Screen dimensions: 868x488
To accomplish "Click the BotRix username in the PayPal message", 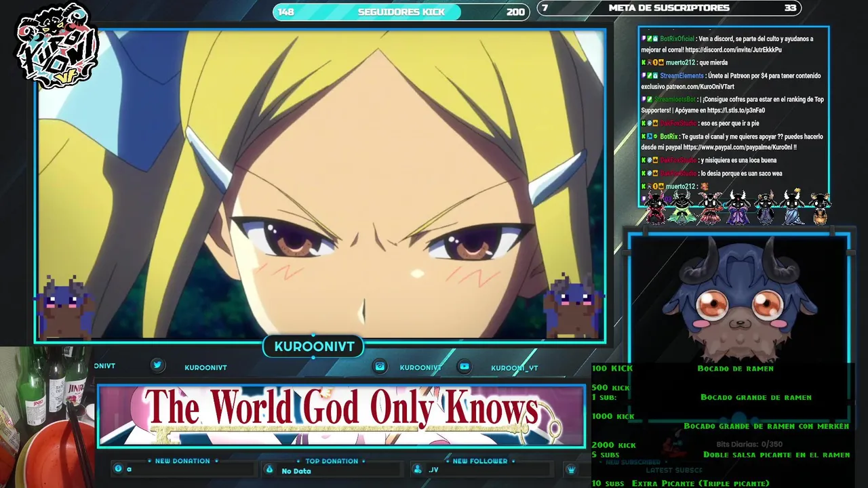I will point(669,137).
